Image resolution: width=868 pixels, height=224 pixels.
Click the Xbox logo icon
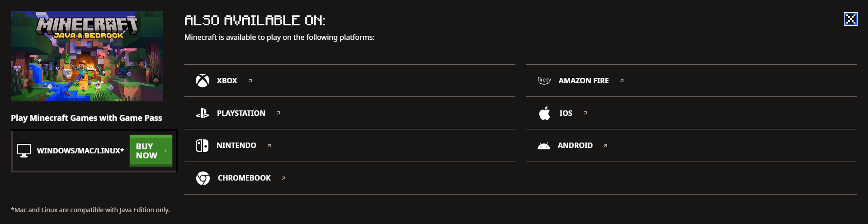203,81
